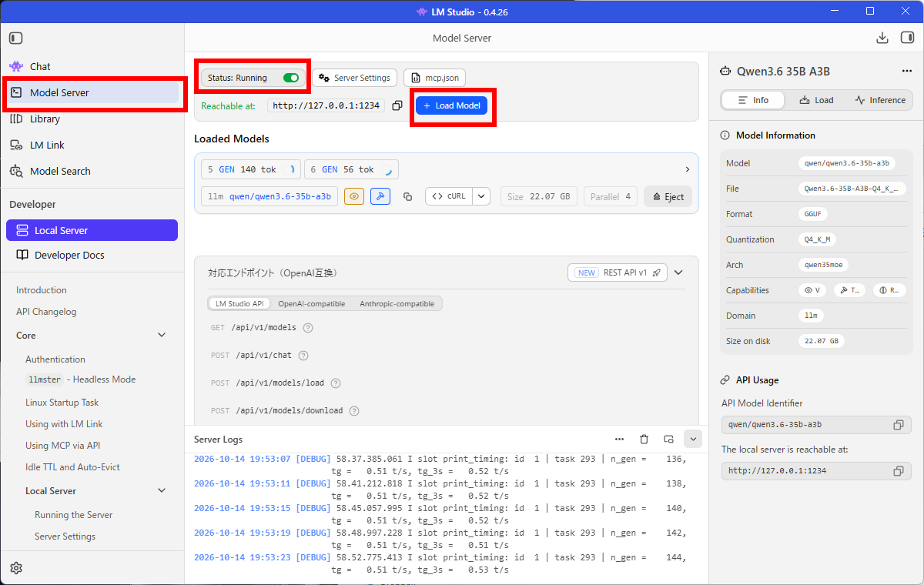The image size is (924, 585).
Task: Open Running the Server docs page
Action: [x=74, y=515]
